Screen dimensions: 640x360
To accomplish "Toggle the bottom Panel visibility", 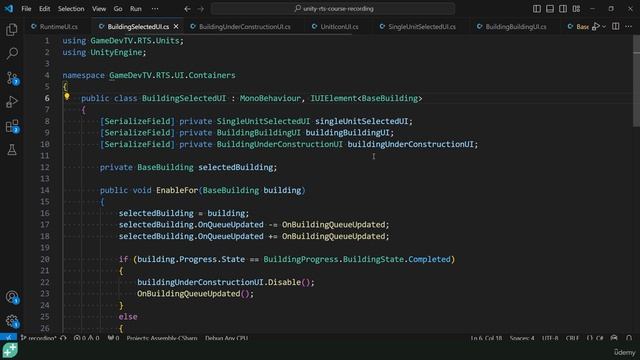I will tap(550, 9).
